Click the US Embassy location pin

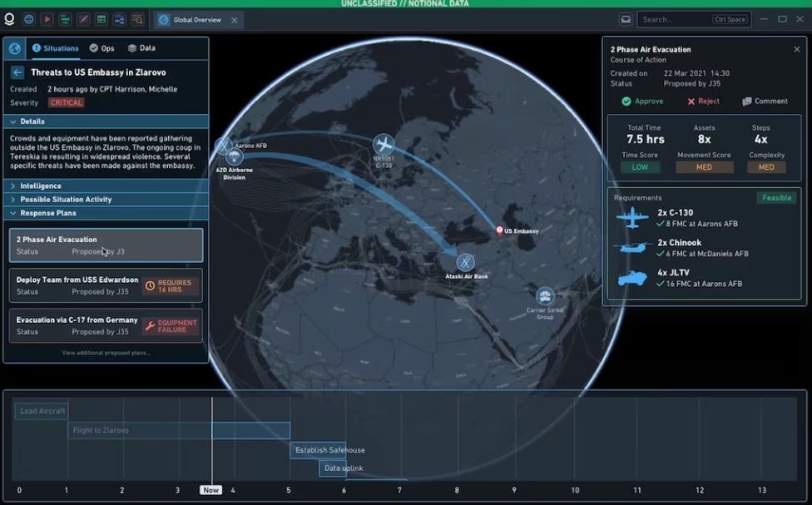(x=499, y=230)
